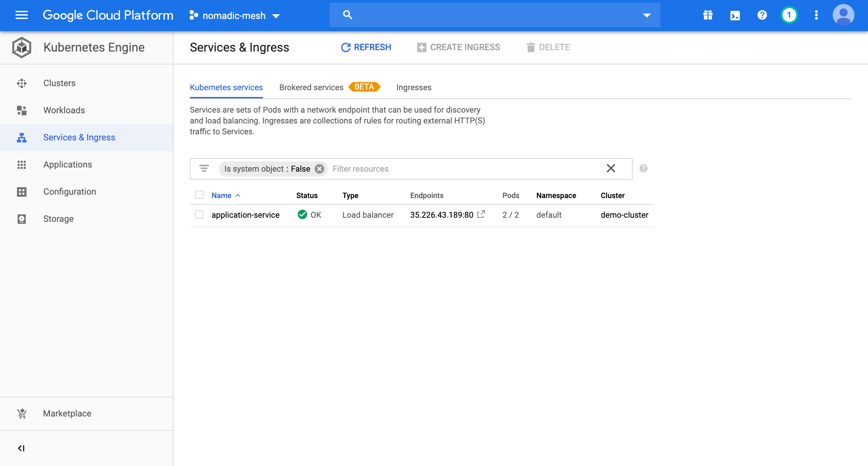
Task: Open notifications badge showing 1
Action: tap(789, 15)
